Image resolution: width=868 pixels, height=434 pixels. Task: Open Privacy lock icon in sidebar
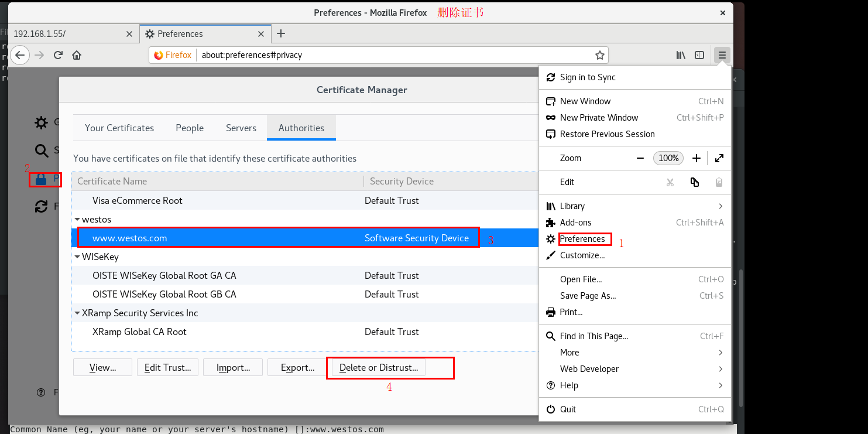(41, 179)
